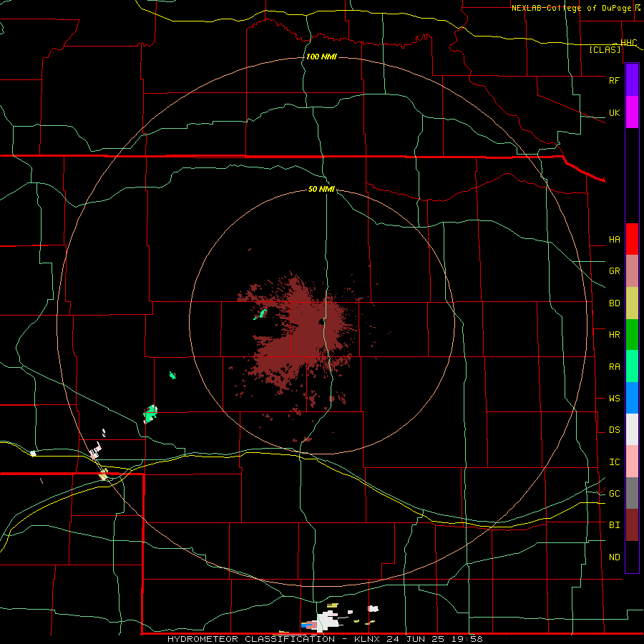Image resolution: width=644 pixels, height=644 pixels.
Task: Pick the dark green HR legend swatch
Action: click(632, 335)
